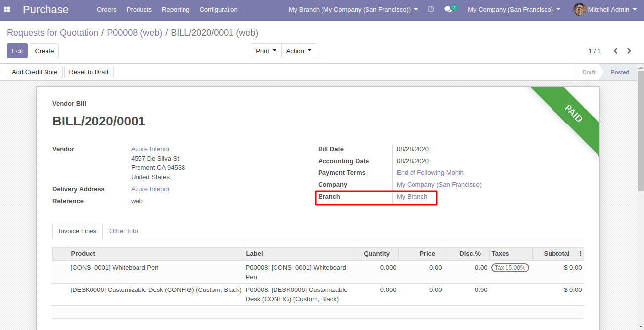Screen dimensions: 644x330
Task: Open the Azure Interior vendor link
Action: pyautogui.click(x=150, y=149)
